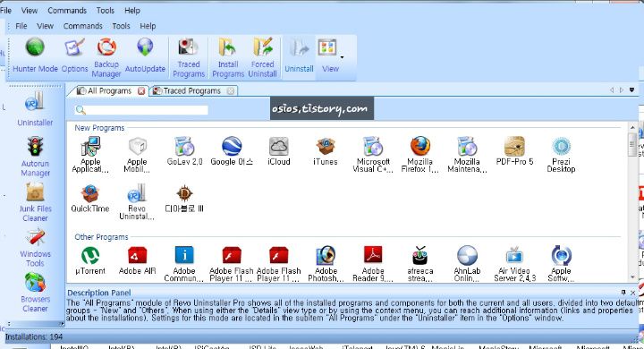
Task: Select the 디아블로 III program icon
Action: pos(184,193)
